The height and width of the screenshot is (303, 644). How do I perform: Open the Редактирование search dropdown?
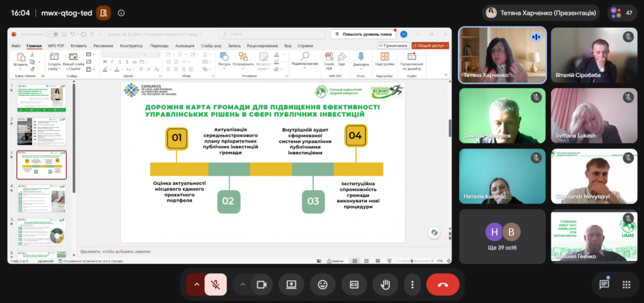tap(305, 60)
